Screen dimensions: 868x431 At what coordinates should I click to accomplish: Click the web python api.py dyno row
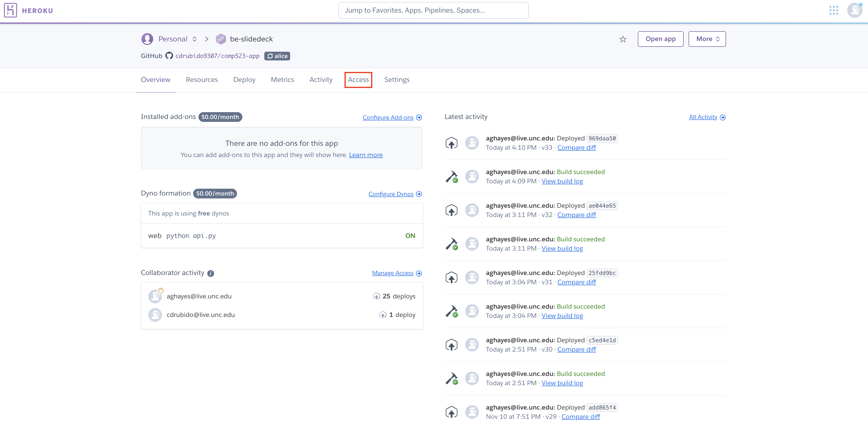tap(282, 236)
